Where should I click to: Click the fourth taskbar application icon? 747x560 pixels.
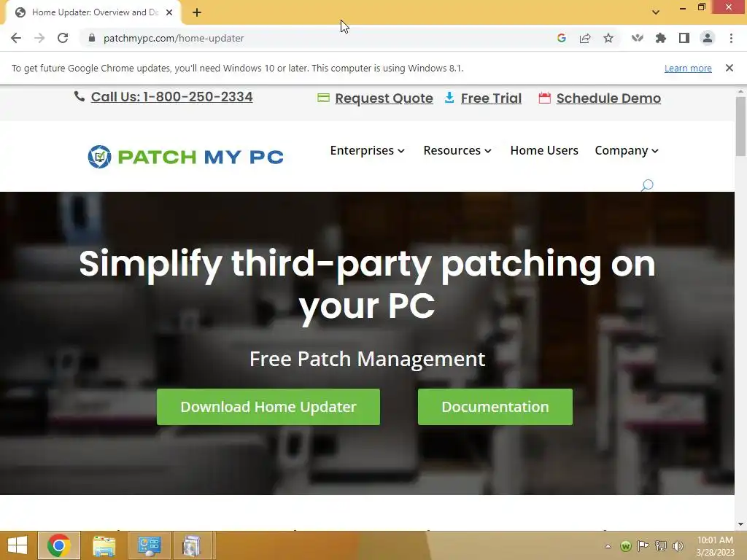pos(192,545)
